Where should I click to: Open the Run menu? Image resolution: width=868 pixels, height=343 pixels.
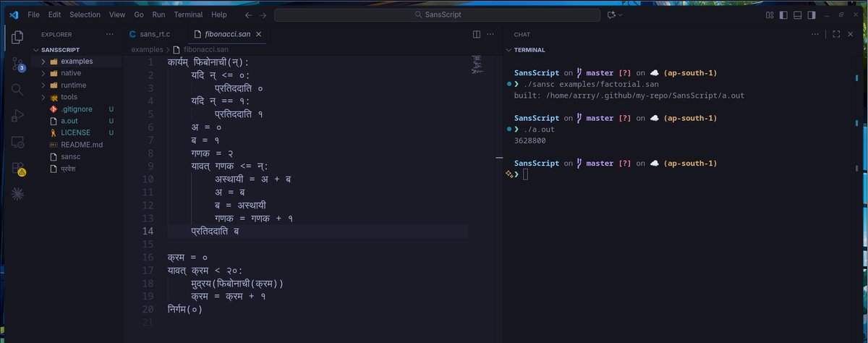[159, 14]
